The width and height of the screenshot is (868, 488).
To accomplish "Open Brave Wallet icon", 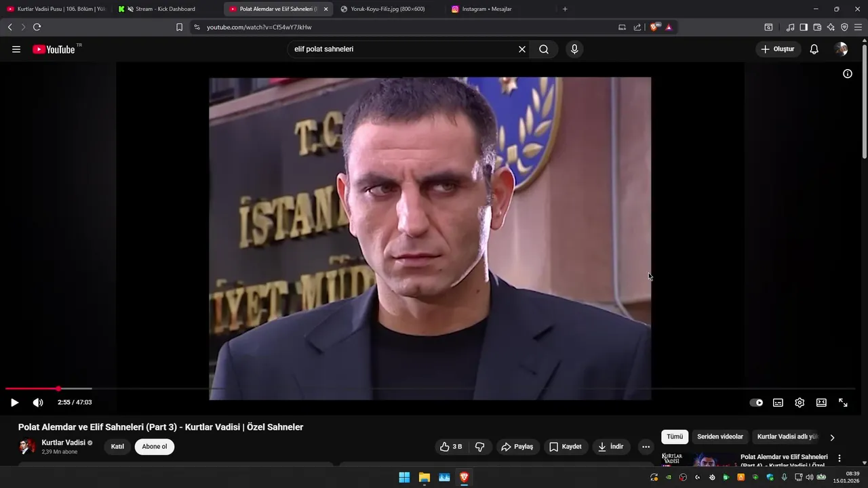I will pos(817,27).
